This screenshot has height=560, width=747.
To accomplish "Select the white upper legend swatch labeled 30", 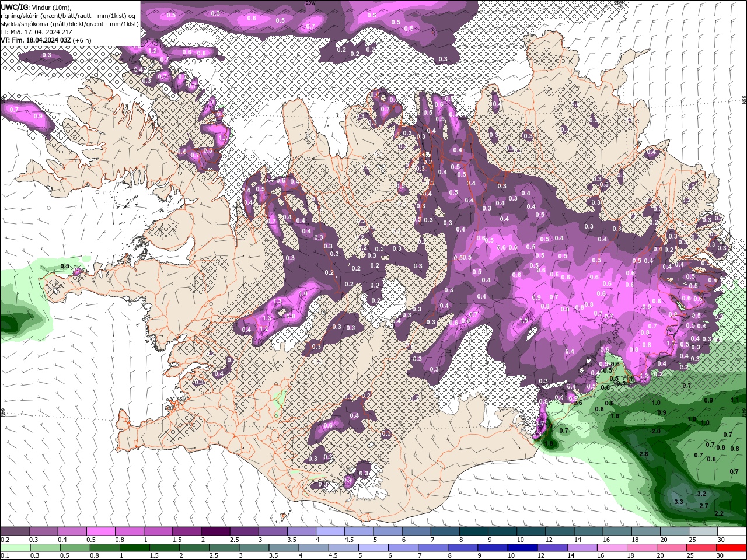I will tap(732, 531).
